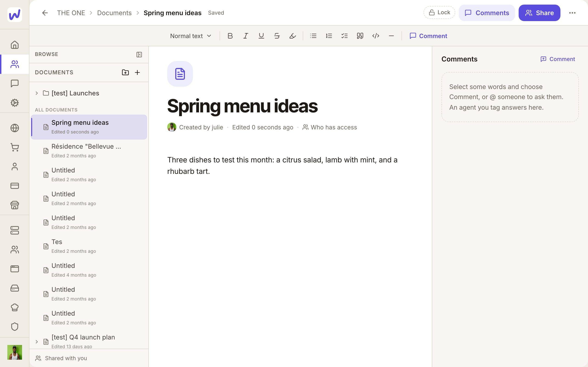Insert a checklist
Screen dimensions: 588x367
point(344,36)
